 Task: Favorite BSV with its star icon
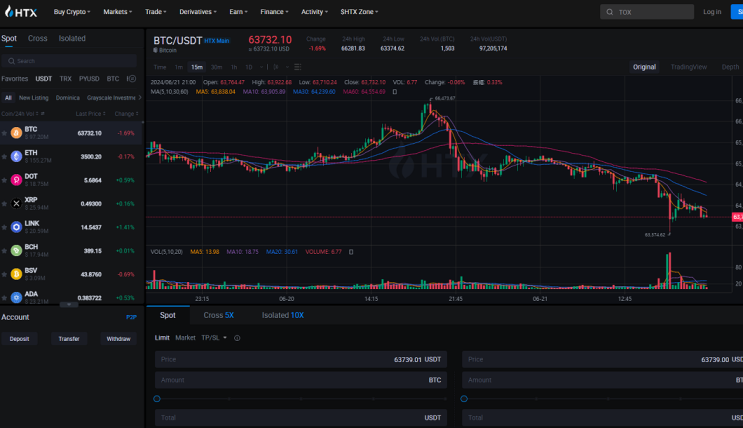4,274
